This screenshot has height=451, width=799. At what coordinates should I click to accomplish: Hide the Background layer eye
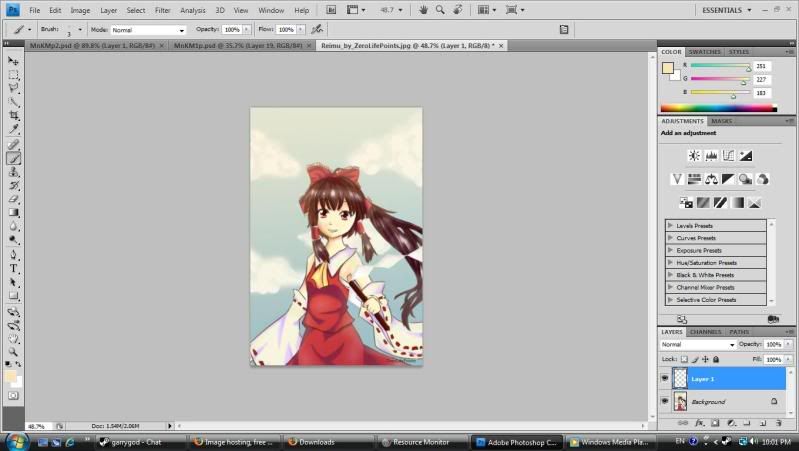(664, 401)
